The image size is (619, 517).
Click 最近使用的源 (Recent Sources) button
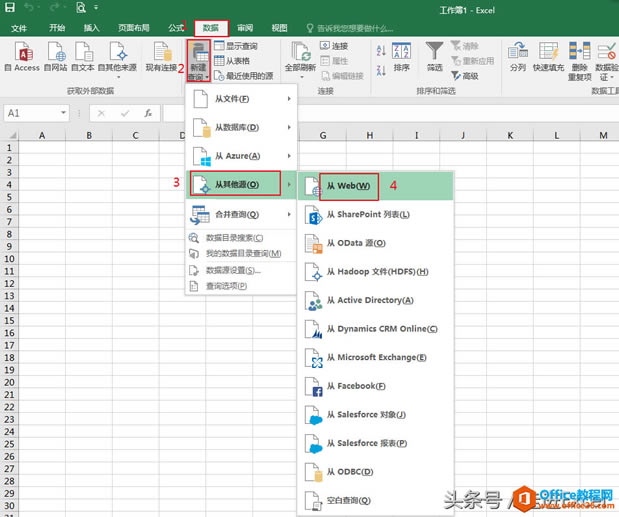click(x=244, y=76)
